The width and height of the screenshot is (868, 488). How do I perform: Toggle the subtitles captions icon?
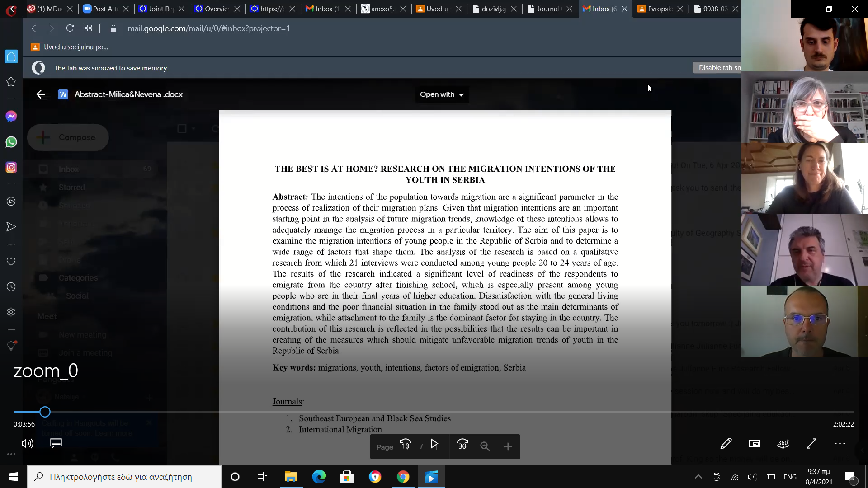click(x=56, y=444)
